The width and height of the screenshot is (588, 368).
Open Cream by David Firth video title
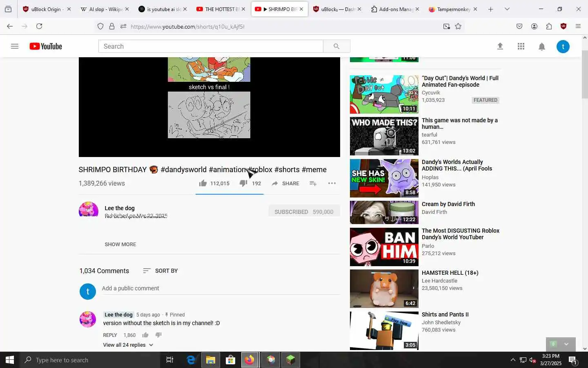448,204
